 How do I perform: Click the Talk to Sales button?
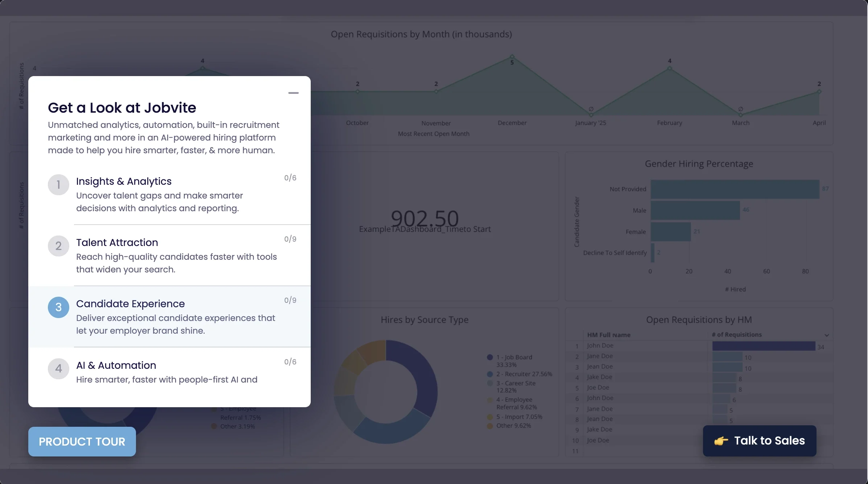click(759, 441)
